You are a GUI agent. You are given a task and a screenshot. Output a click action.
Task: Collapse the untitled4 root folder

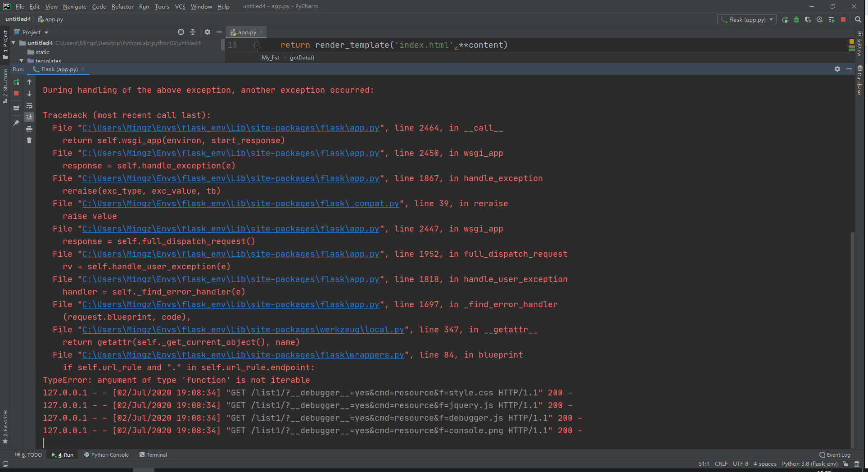[x=14, y=43]
